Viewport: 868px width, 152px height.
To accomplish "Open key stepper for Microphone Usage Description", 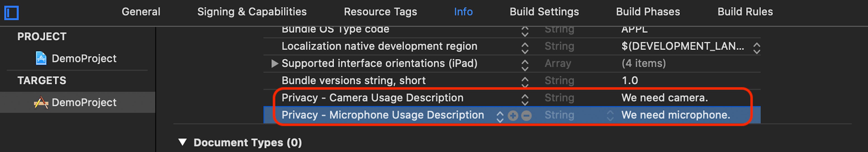I will click(500, 116).
